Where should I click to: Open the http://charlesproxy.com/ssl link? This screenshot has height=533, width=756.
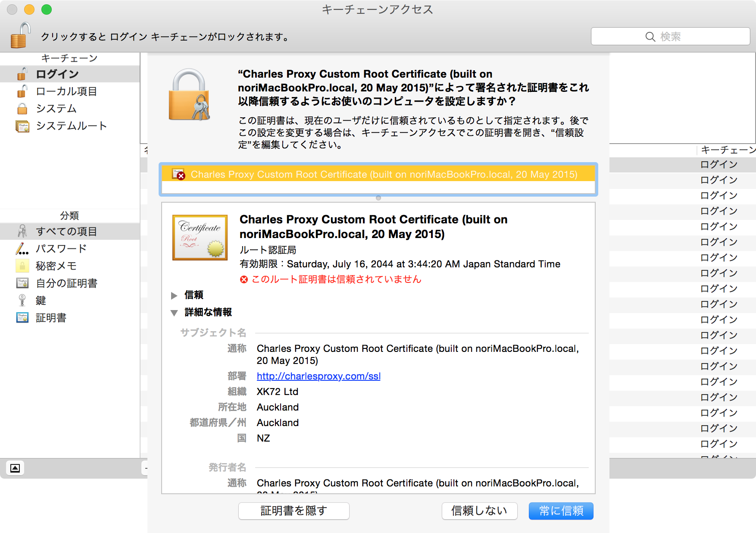tap(319, 376)
